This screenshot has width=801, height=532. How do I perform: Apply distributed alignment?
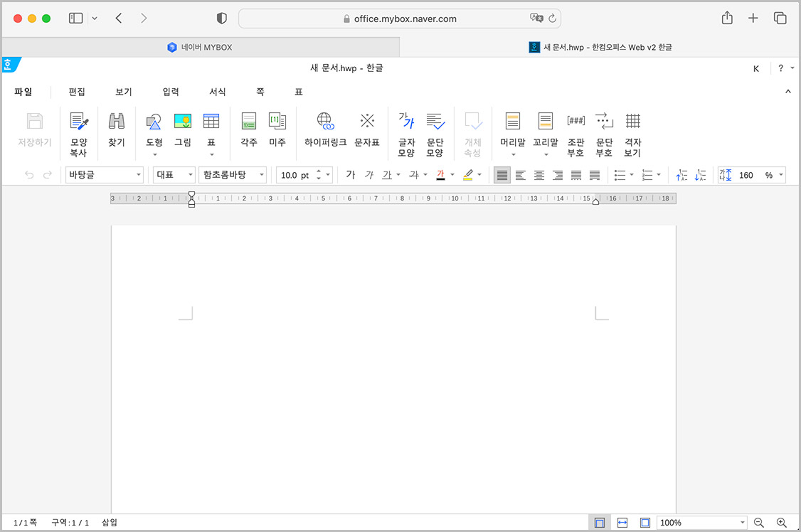click(x=576, y=175)
